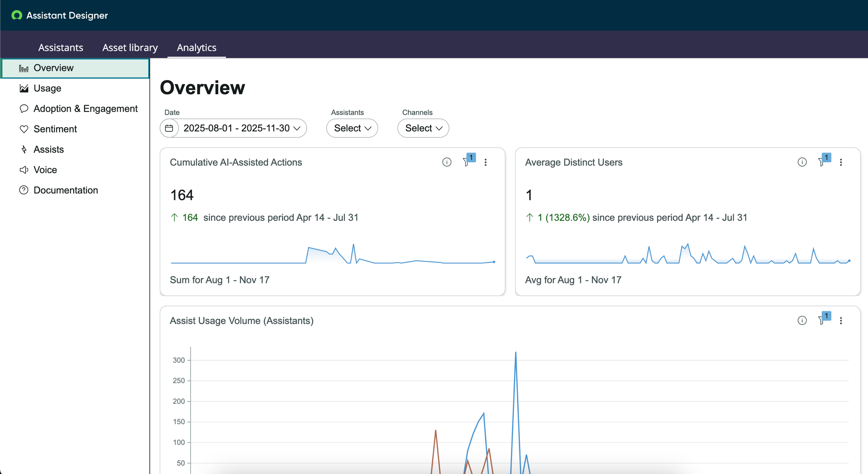Open three-dot menu on Average Distinct Users card

point(841,162)
